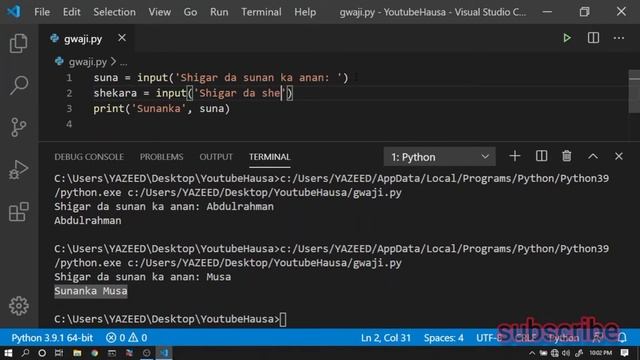Screen dimensions: 640x360
Task: Click line number 3 in the gutter
Action: (69, 109)
